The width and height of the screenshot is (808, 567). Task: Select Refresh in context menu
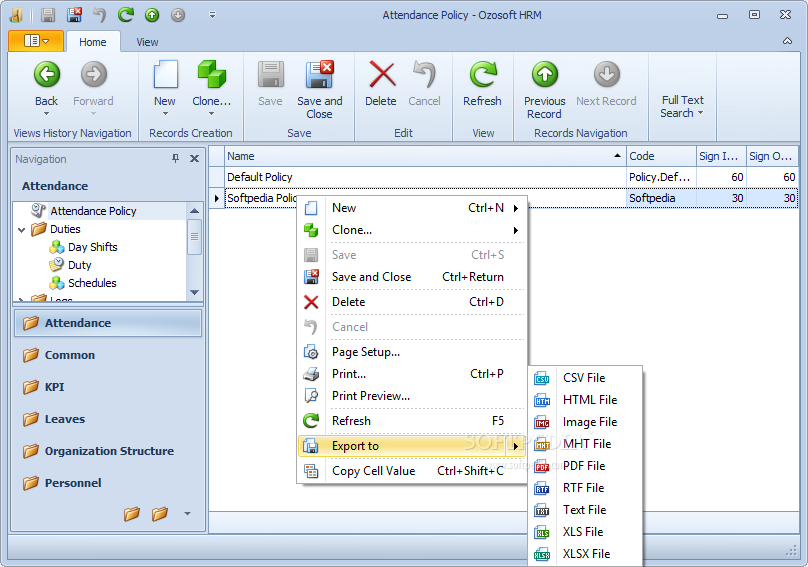click(412, 421)
